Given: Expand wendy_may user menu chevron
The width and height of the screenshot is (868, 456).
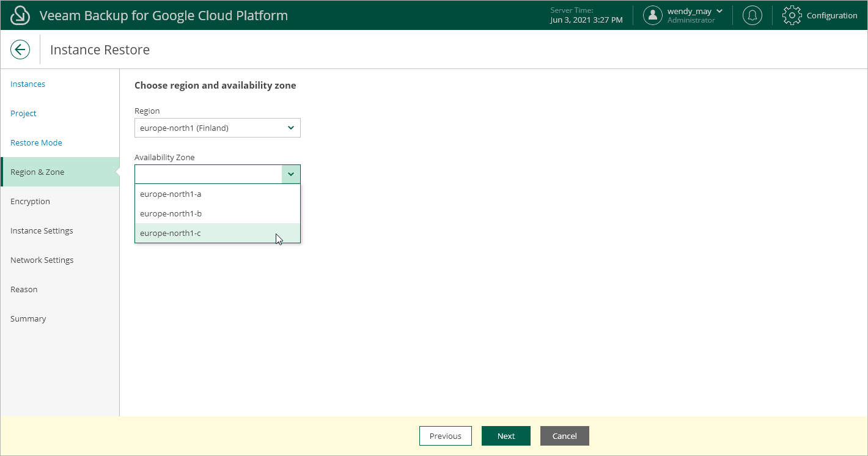Looking at the screenshot, I should point(719,11).
